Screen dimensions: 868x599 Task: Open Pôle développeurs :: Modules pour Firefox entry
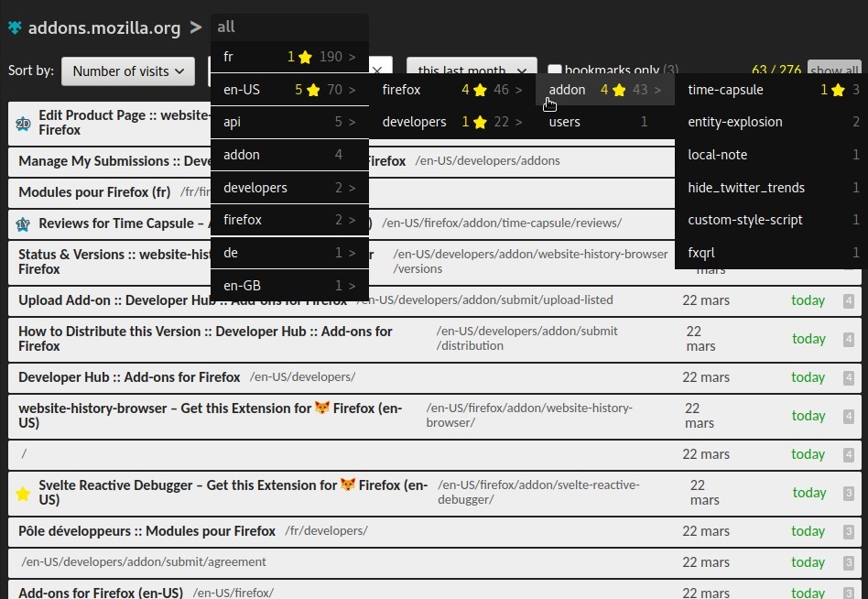435,531
